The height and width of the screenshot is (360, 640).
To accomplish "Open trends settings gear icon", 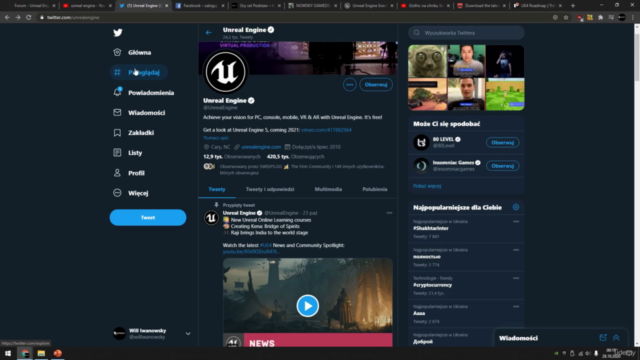I will pyautogui.click(x=516, y=207).
